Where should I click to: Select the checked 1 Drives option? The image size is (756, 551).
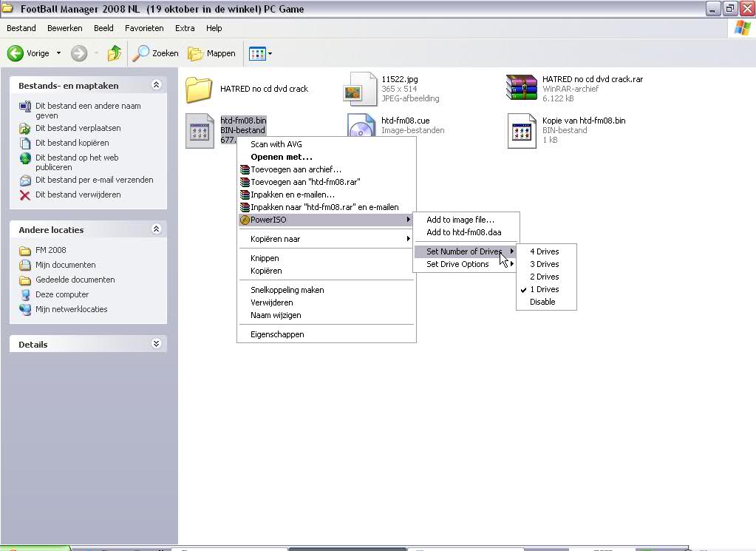[544, 289]
